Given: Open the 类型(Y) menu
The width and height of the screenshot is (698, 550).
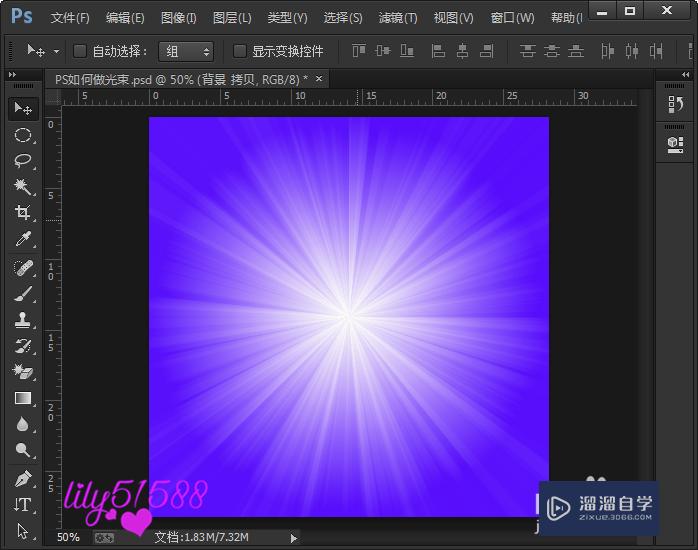Looking at the screenshot, I should [x=287, y=18].
